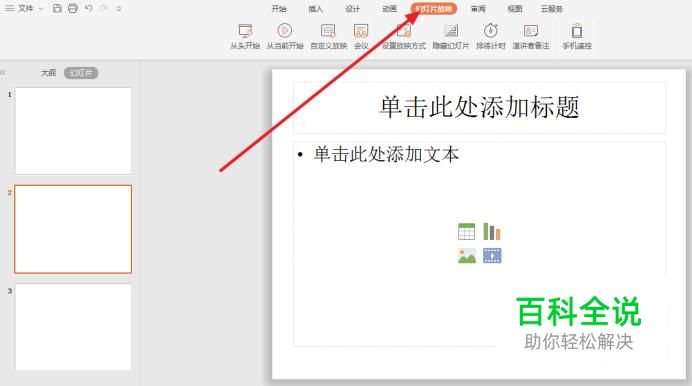Click the Print icon in quick access bar
This screenshot has height=386, width=692.
[x=73, y=8]
